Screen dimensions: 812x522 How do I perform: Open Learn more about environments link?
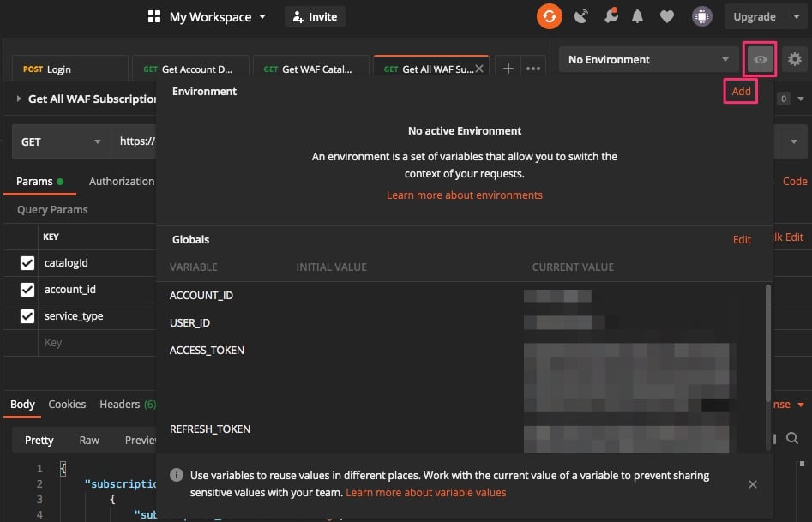click(x=465, y=195)
